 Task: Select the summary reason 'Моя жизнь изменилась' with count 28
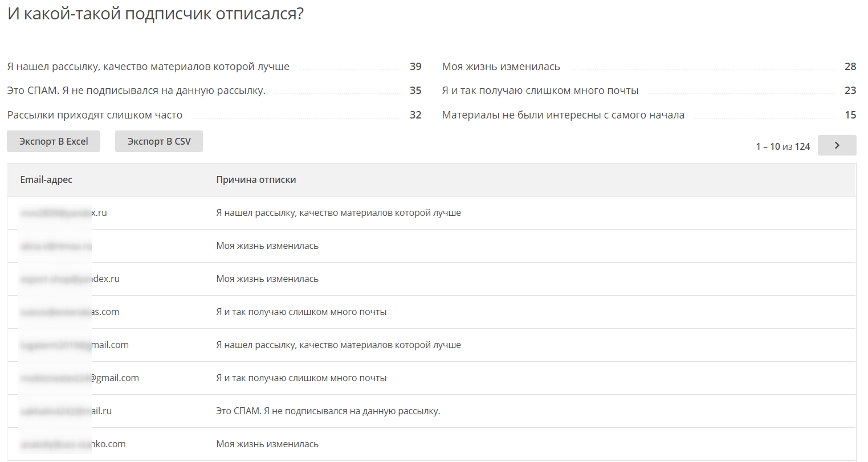[649, 67]
